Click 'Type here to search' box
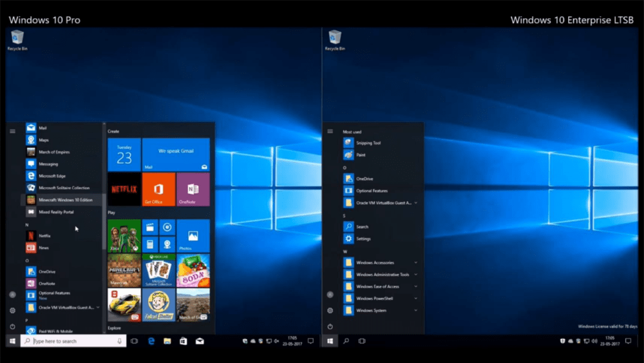This screenshot has height=363, width=644. tap(73, 341)
